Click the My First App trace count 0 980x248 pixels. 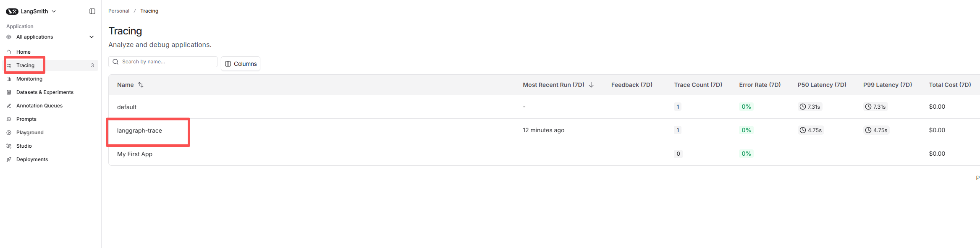(678, 154)
